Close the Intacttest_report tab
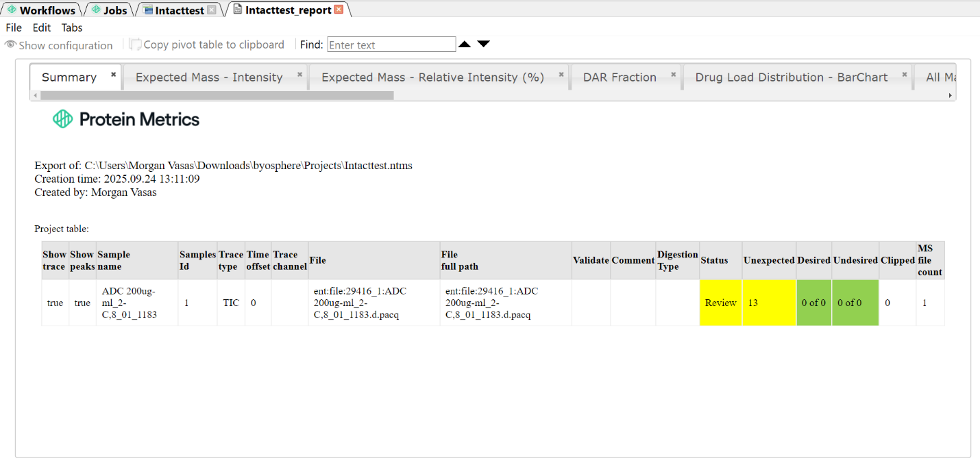Image resolution: width=980 pixels, height=465 pixels. pos(339,10)
